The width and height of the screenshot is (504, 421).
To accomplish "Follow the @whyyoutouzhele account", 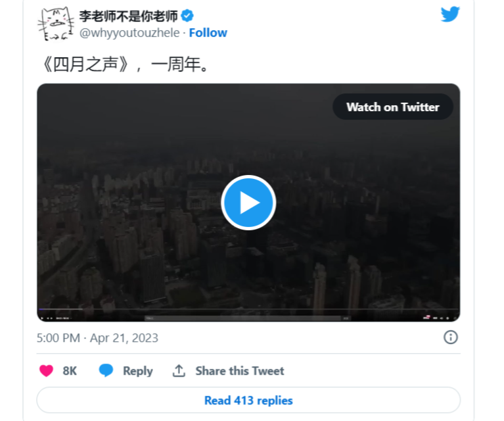I will (x=208, y=33).
